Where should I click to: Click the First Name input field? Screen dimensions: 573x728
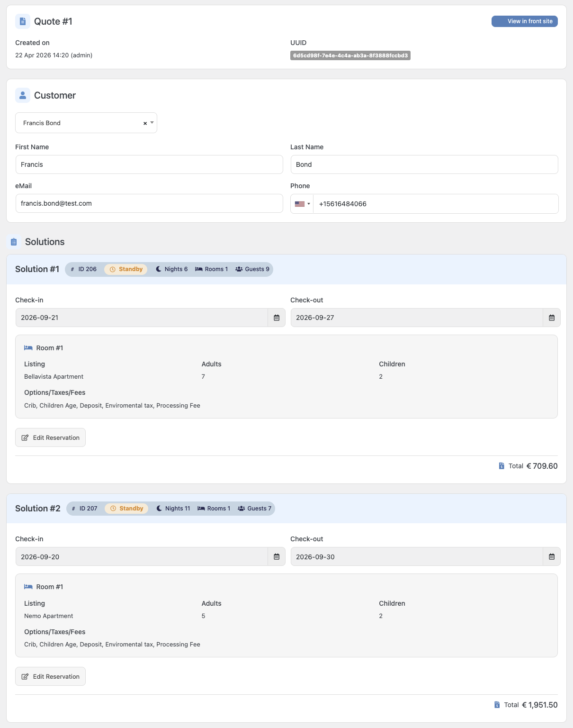[x=149, y=164]
